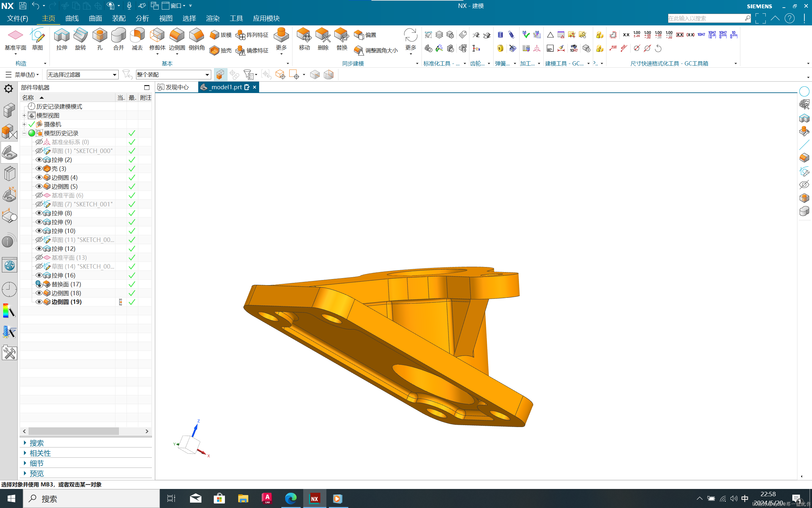The image size is (812, 508).
Task: Open the 文件(F) menu
Action: pyautogui.click(x=17, y=18)
